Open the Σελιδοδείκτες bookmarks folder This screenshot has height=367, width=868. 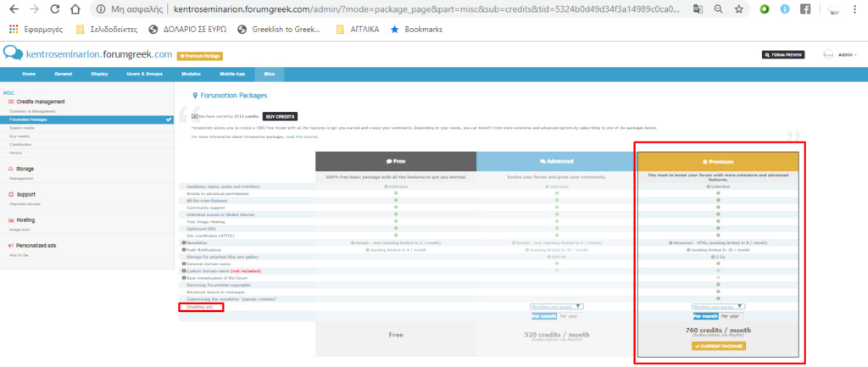[107, 30]
